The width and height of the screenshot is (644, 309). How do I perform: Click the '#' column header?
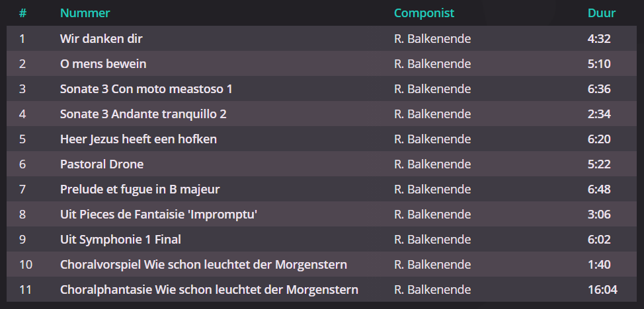coord(22,13)
